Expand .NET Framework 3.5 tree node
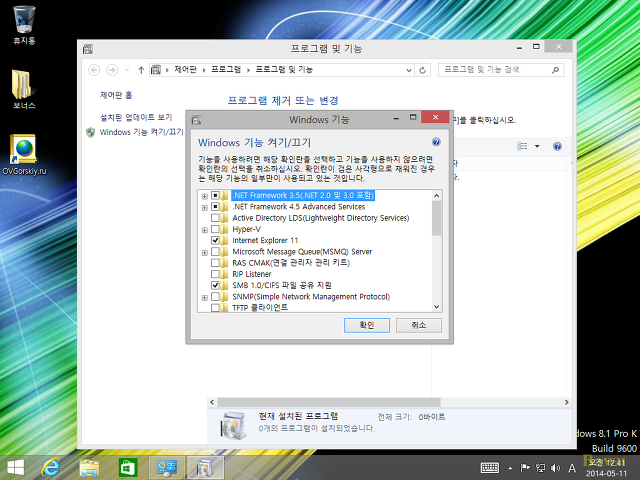The image size is (640, 480). [204, 196]
